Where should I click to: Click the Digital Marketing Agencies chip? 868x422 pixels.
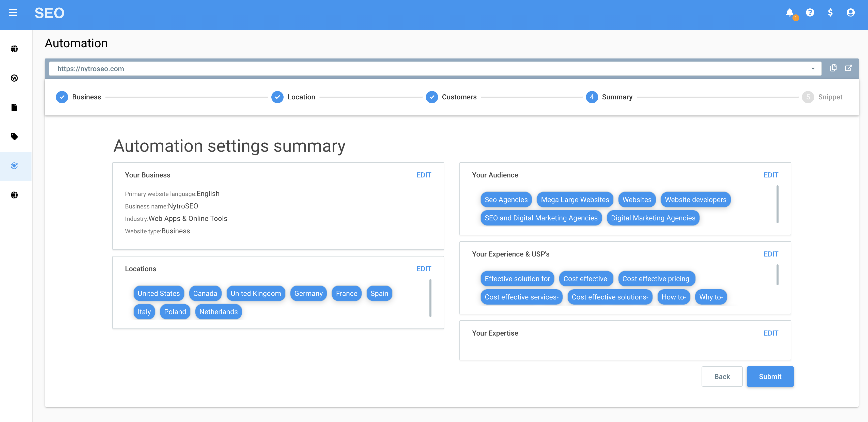tap(653, 218)
